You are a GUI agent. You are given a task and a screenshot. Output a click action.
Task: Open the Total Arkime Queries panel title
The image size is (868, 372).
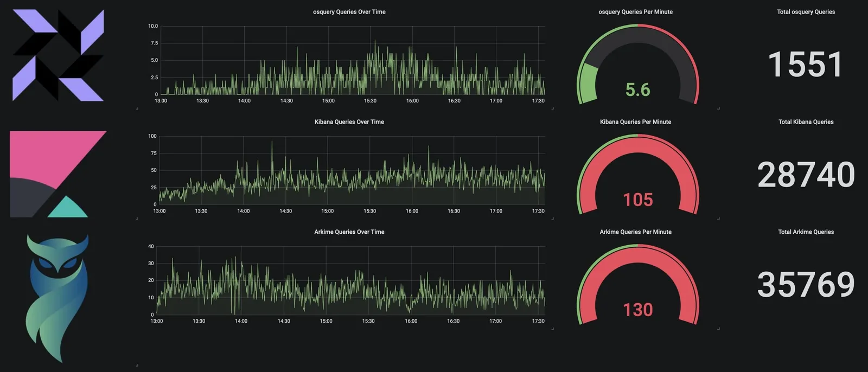pyautogui.click(x=806, y=232)
